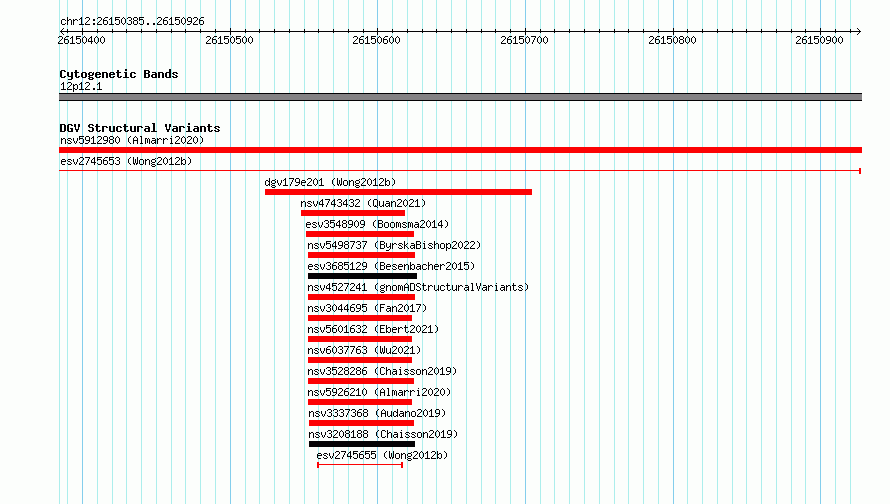The image size is (890, 504).
Task: Click the right arrow end of ruler
Action: click(858, 31)
